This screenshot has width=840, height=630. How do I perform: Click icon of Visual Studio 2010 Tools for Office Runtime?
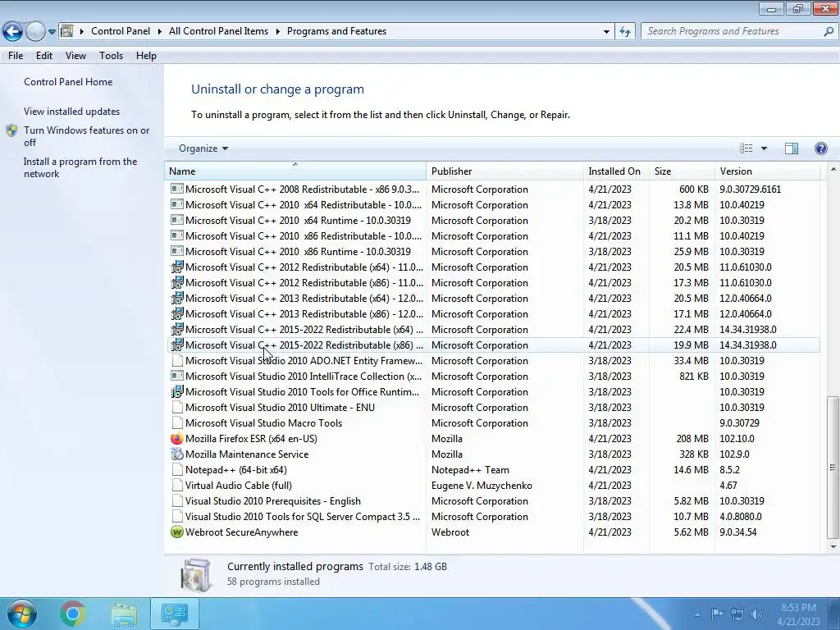pos(177,391)
